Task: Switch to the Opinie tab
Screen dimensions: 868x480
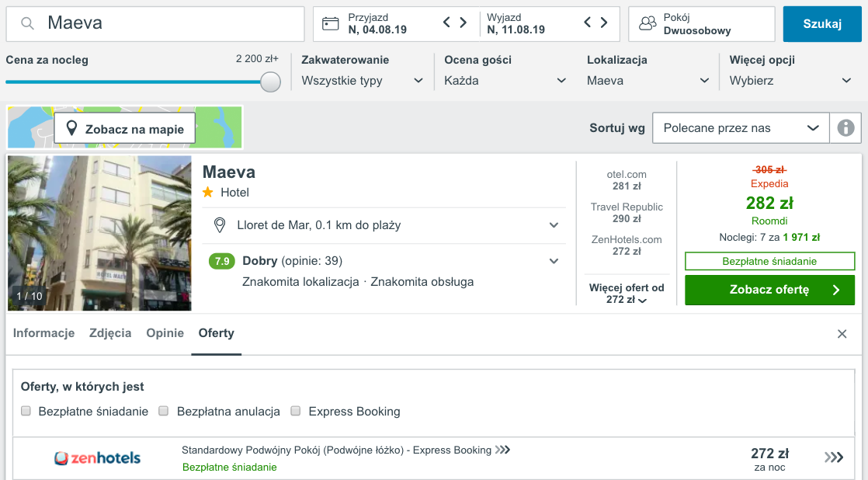Action: pyautogui.click(x=165, y=333)
